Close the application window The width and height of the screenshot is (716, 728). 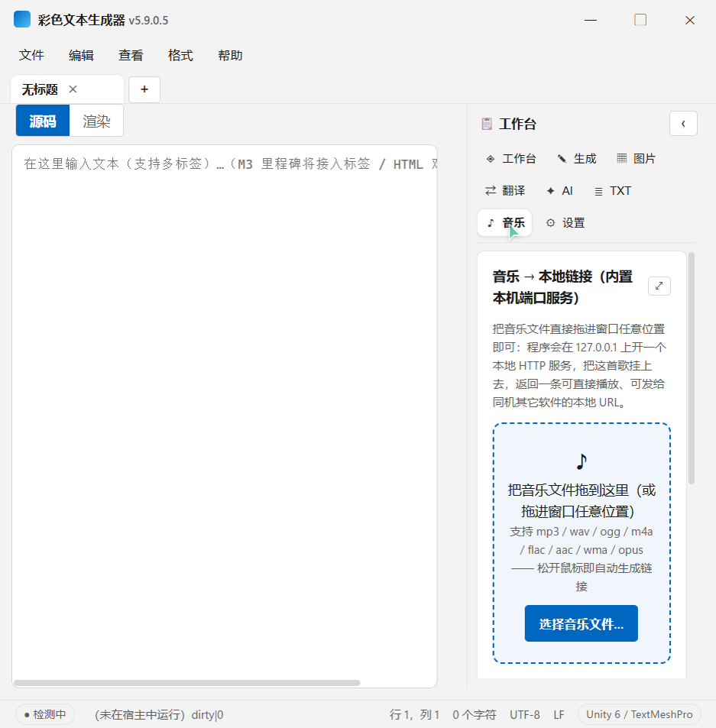pos(690,20)
